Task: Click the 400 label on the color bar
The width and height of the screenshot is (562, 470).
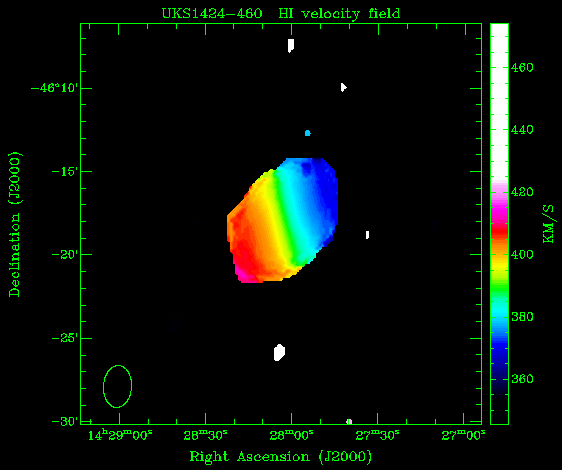Action: (x=522, y=254)
